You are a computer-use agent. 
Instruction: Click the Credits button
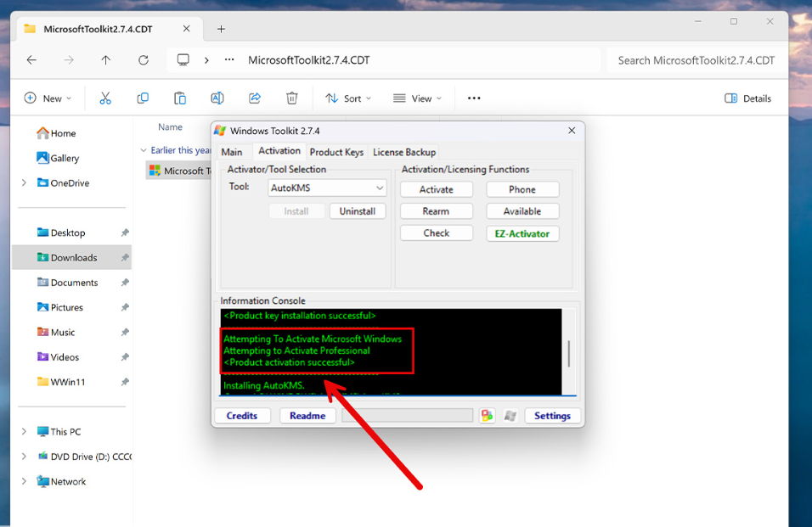click(x=242, y=416)
